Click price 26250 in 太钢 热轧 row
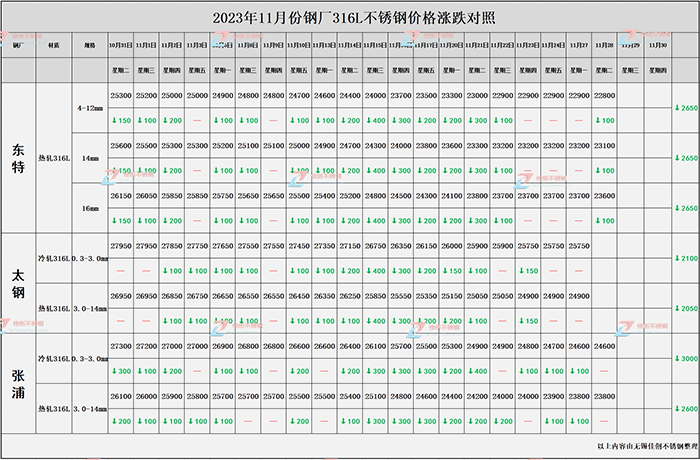The image size is (700, 460). [x=350, y=296]
